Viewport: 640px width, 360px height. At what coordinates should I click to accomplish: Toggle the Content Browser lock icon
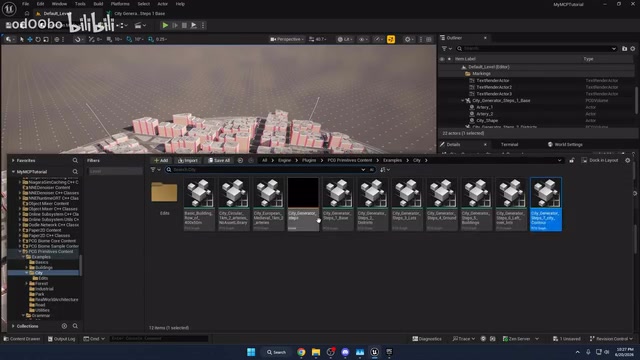click(571, 160)
